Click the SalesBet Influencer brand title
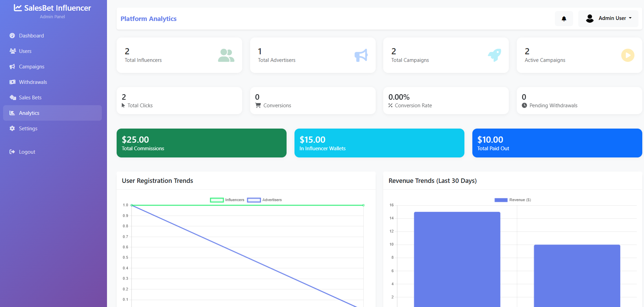644x307 pixels. (57, 8)
